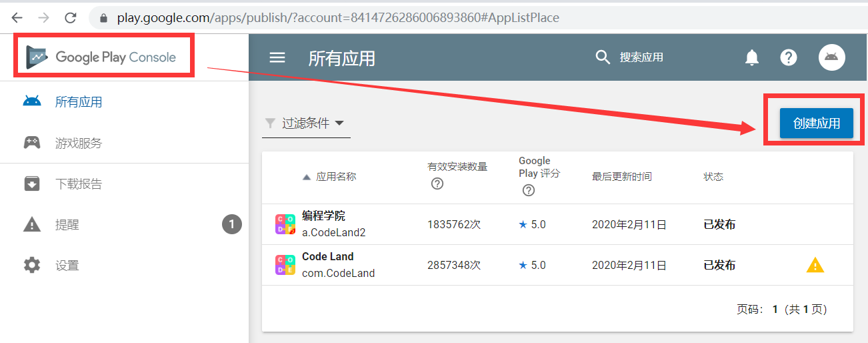Viewport: 868px width, 343px height.
Task: Open the 编程学院 app name
Action: click(323, 216)
